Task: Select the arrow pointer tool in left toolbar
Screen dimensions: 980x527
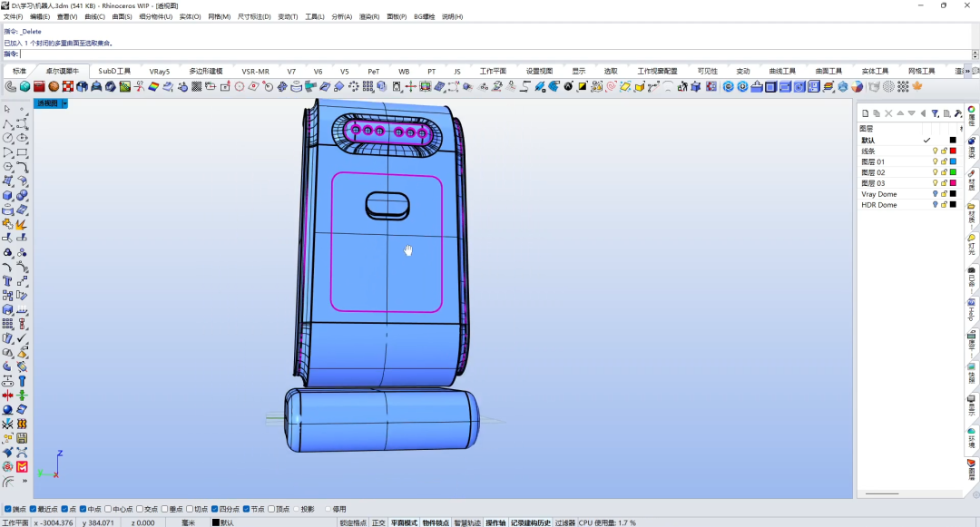Action: click(7, 109)
